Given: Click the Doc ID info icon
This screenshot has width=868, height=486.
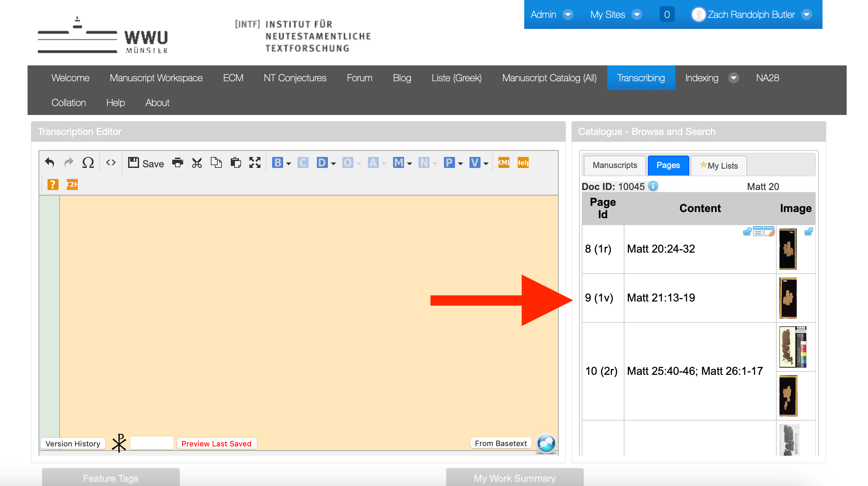Looking at the screenshot, I should pyautogui.click(x=653, y=186).
